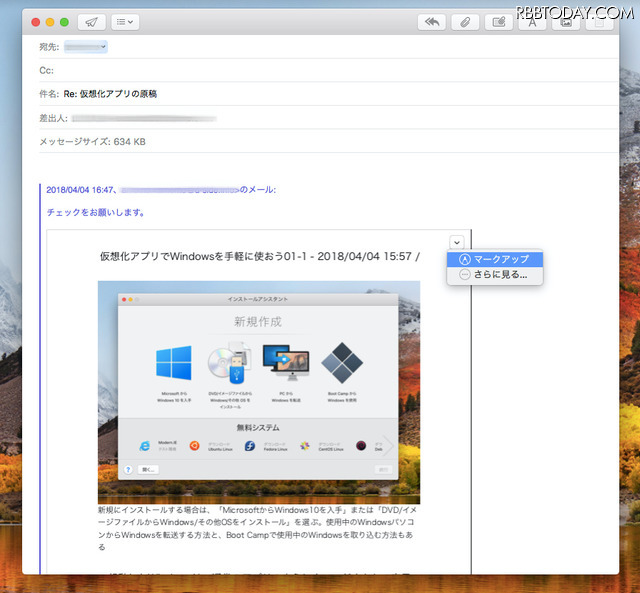Open the font format A button
The width and height of the screenshot is (640, 593).
532,22
